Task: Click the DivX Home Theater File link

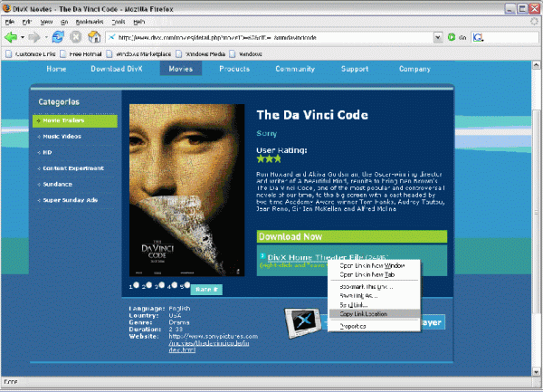Action: (x=315, y=257)
